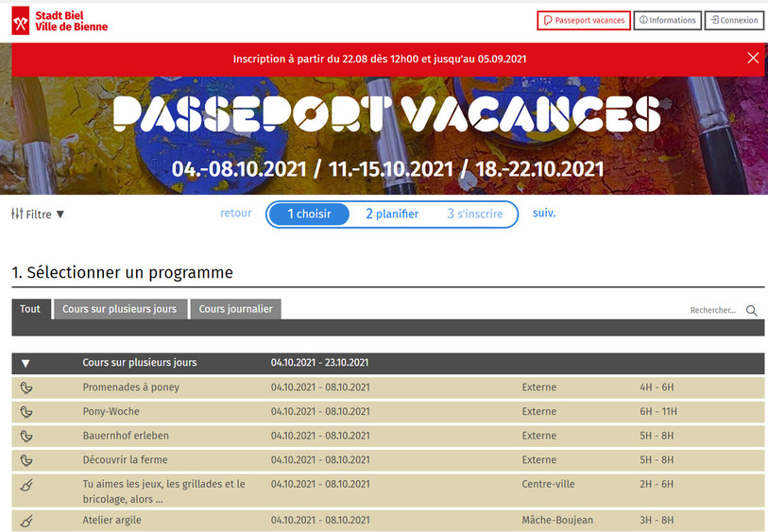The height and width of the screenshot is (532, 768).
Task: Open the Informations page
Action: (668, 21)
